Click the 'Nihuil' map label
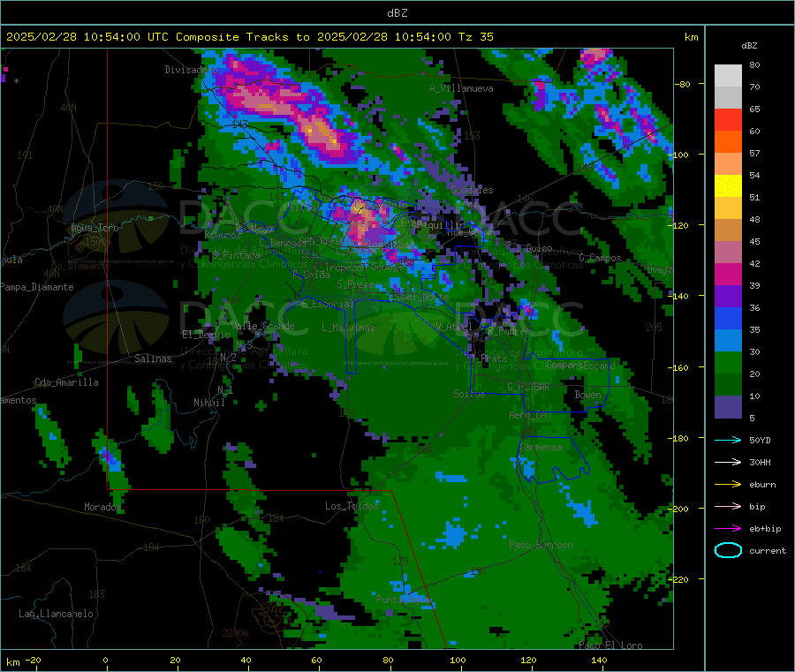The height and width of the screenshot is (672, 795). tap(208, 403)
